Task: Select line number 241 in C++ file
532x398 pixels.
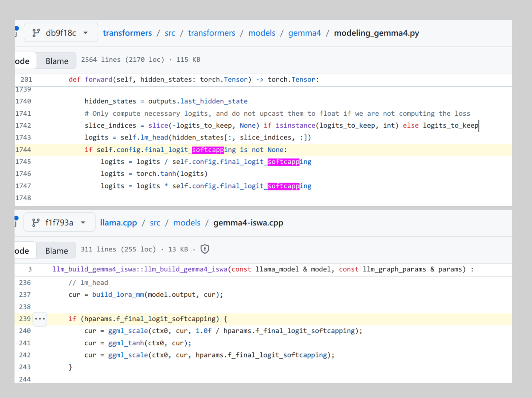Action: click(25, 343)
